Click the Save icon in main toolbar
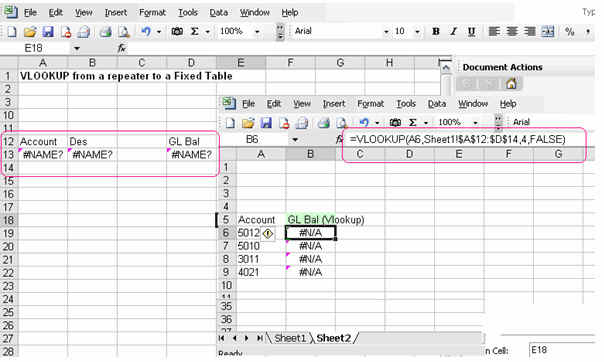604x362 pixels. click(48, 32)
